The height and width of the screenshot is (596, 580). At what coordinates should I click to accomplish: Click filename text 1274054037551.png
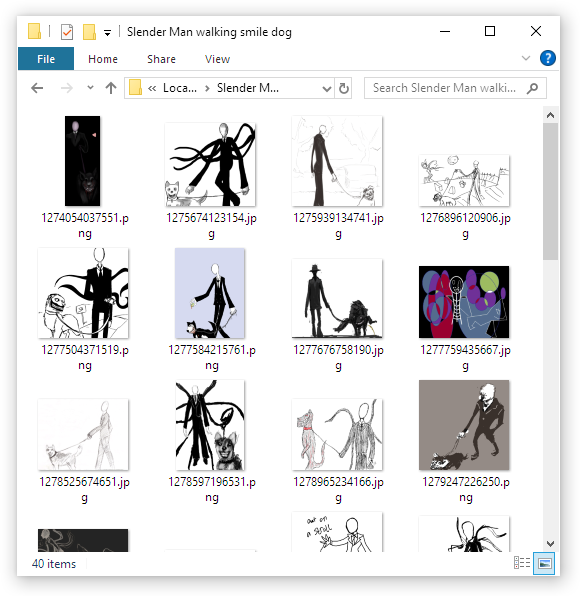(85, 225)
